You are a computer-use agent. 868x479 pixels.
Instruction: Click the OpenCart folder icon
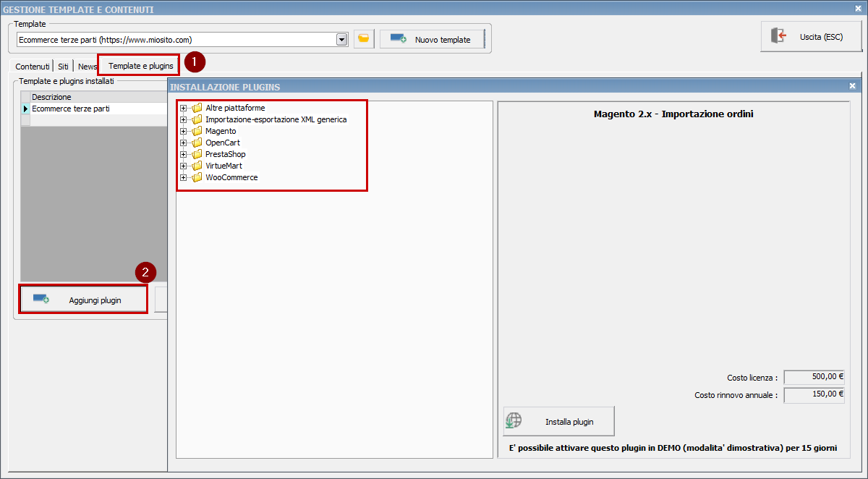point(197,143)
